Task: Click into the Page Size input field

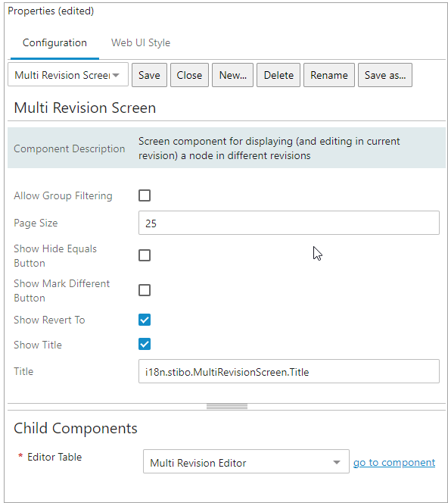Action: click(289, 223)
